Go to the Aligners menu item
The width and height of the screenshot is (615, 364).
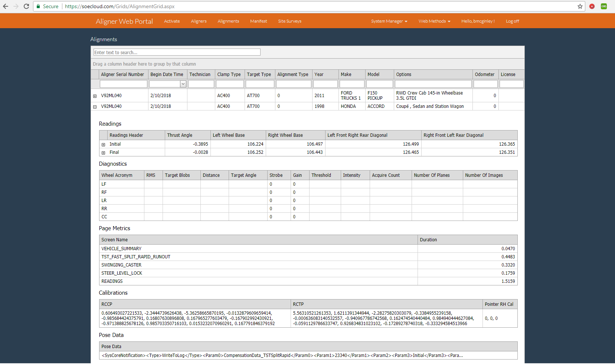(x=199, y=21)
